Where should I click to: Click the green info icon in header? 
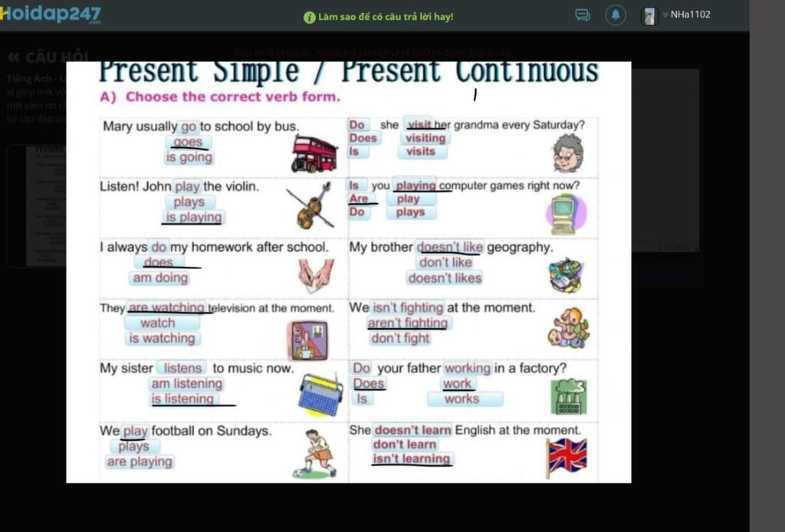[310, 17]
